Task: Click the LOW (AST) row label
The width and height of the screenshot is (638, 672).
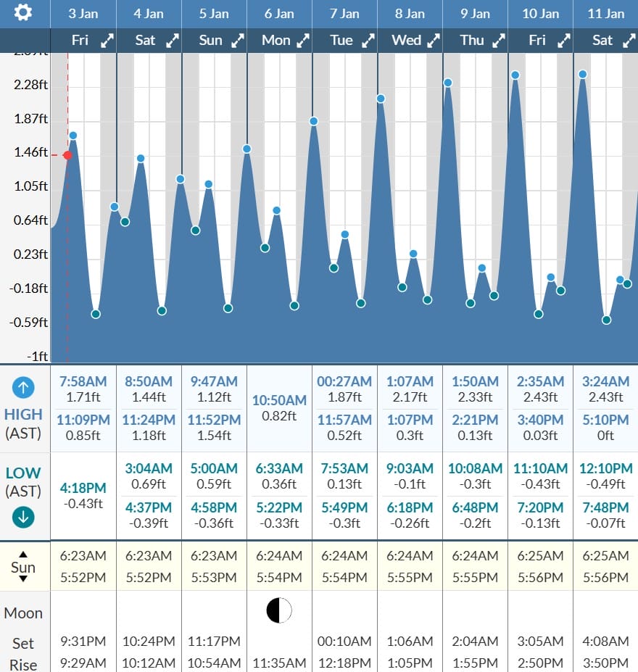Action: [23, 482]
